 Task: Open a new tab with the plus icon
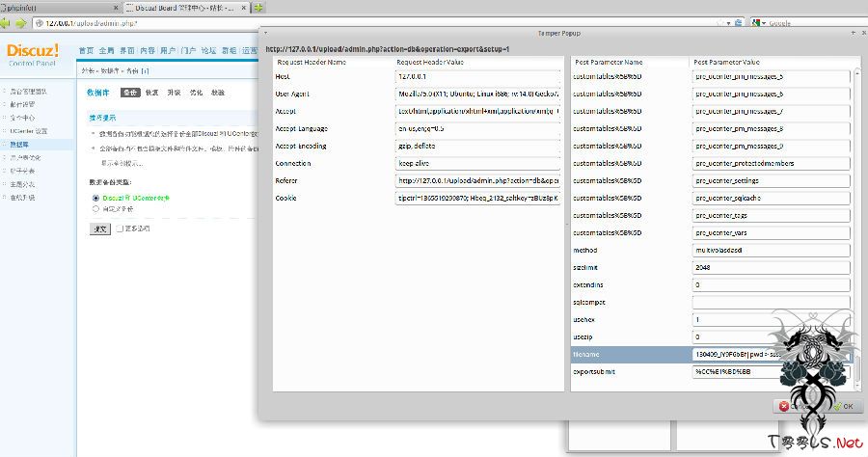click(x=258, y=8)
